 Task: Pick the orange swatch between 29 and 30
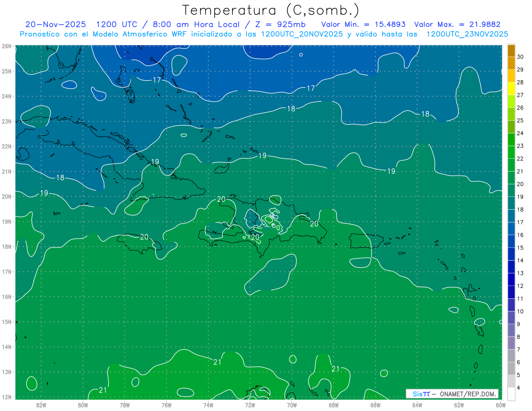click(x=511, y=63)
